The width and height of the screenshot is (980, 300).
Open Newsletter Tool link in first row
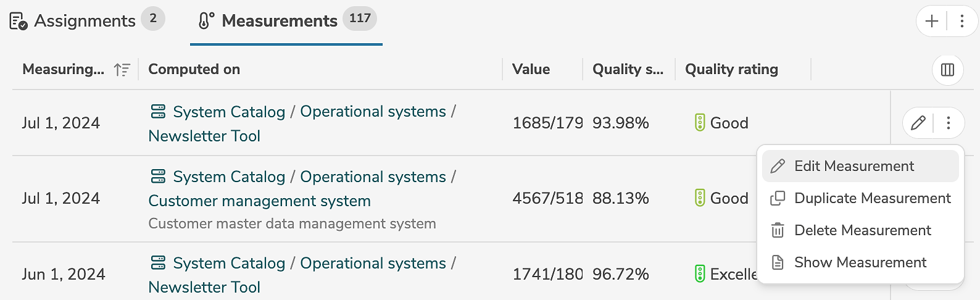[204, 136]
